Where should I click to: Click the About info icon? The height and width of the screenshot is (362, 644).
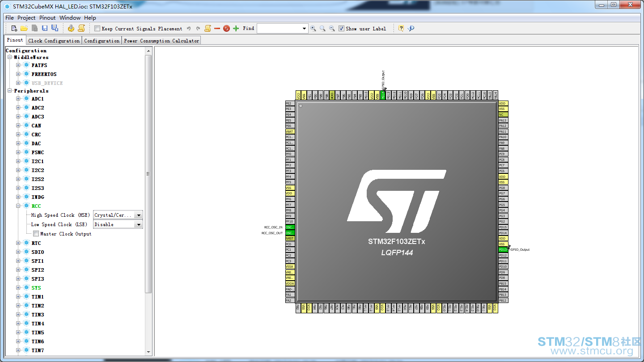coord(411,29)
